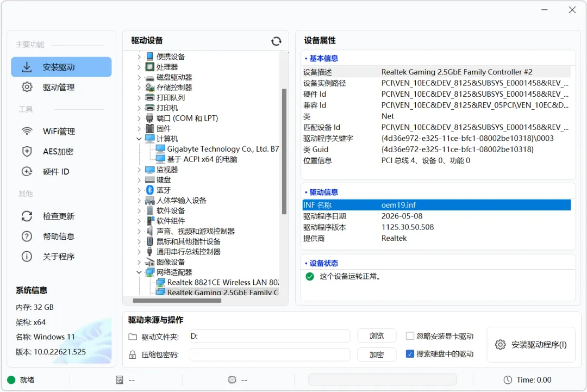Viewport: 587px width, 392px height.
Task: Click the 浏览 browse button
Action: (377, 336)
